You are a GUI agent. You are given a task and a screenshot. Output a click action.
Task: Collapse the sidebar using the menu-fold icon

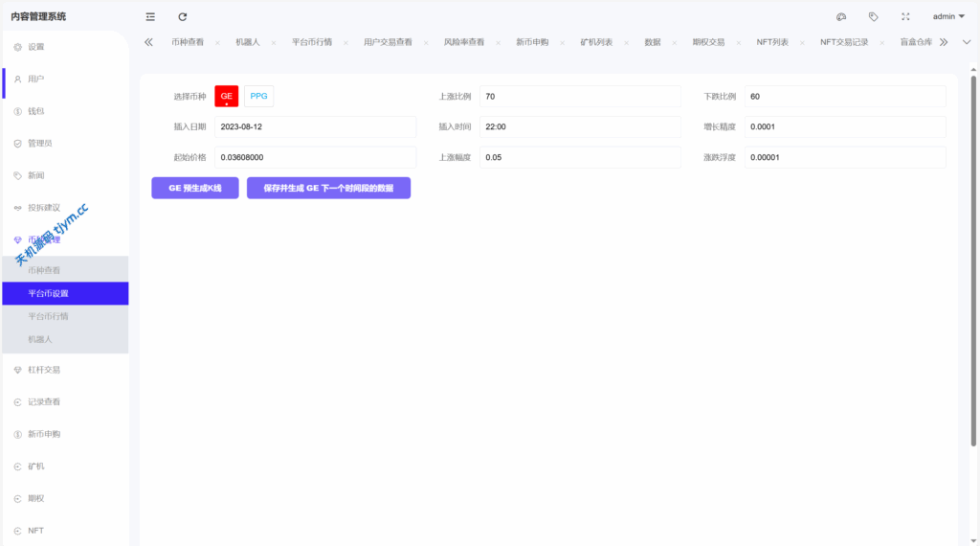[x=150, y=16]
